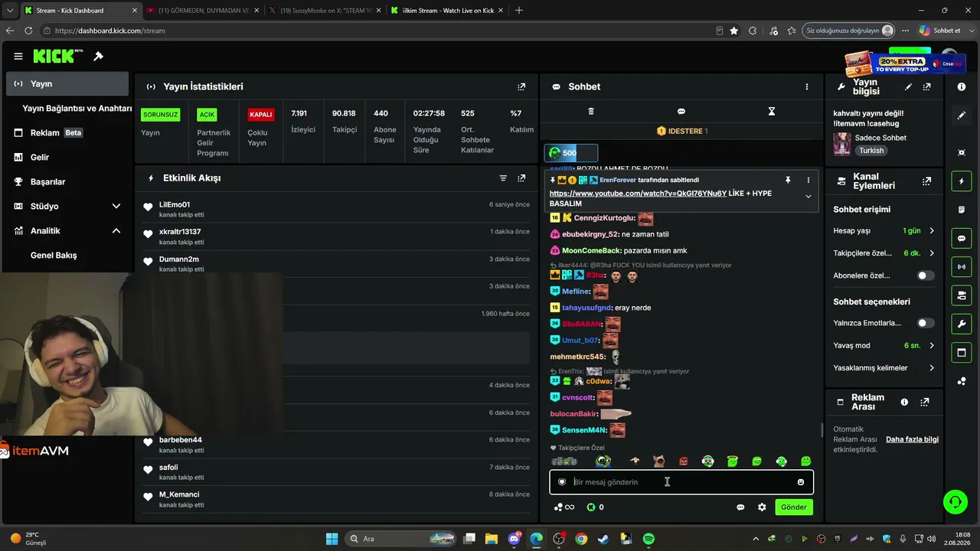
Task: Pop out the Kanal Eylemleri panel
Action: tap(927, 181)
